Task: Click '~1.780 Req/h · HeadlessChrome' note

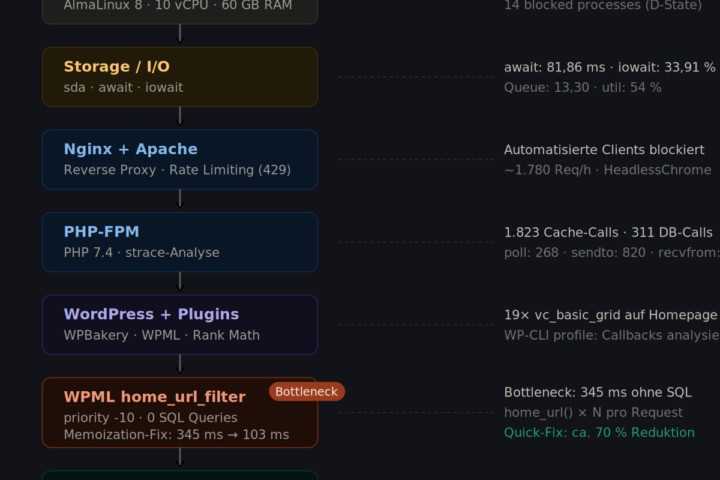Action: [x=608, y=170]
